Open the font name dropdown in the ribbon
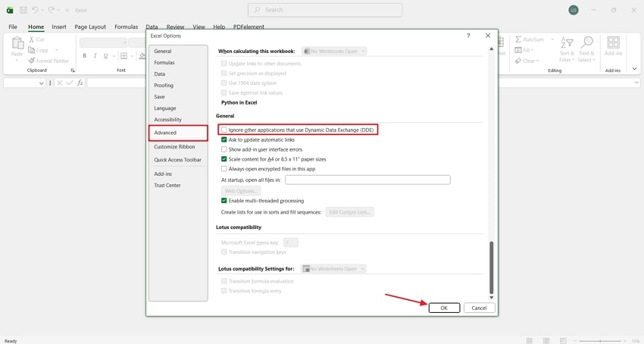Viewport: 644px width, 344px height. point(124,42)
